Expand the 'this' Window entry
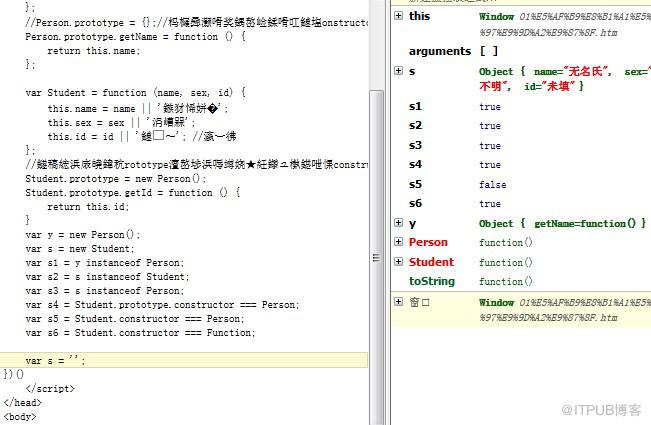 click(x=399, y=16)
